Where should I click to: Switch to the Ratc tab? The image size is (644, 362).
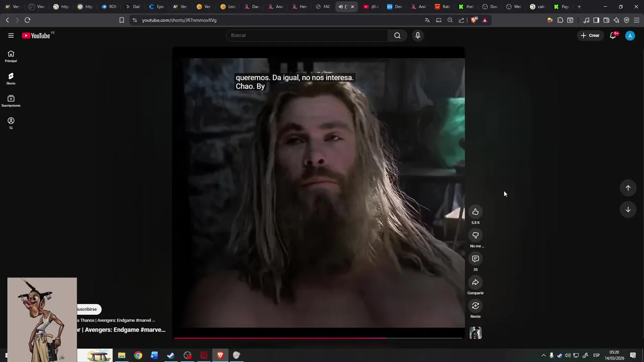(442, 7)
